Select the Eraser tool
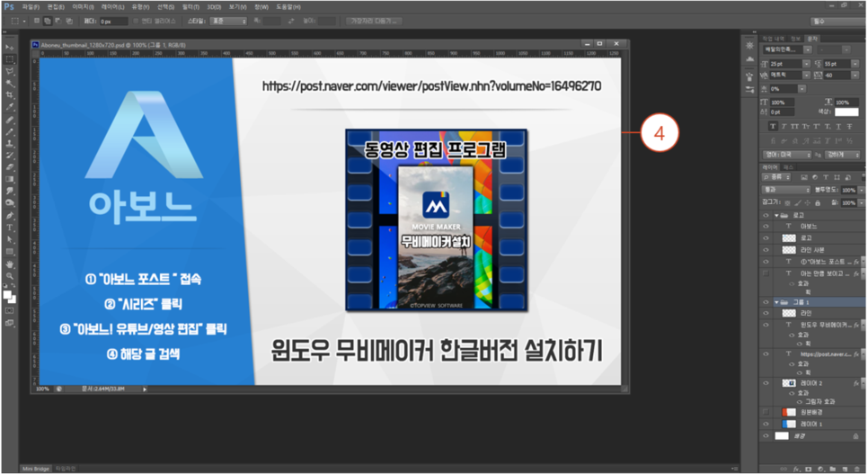Screen dimensions: 868x474 tap(9, 167)
